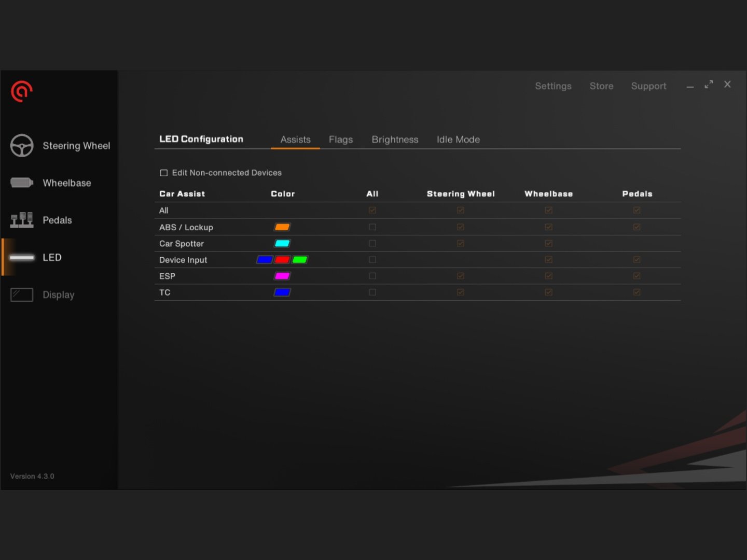Pick the orange ABS / Lockup color swatch
747x560 pixels.
tap(282, 227)
